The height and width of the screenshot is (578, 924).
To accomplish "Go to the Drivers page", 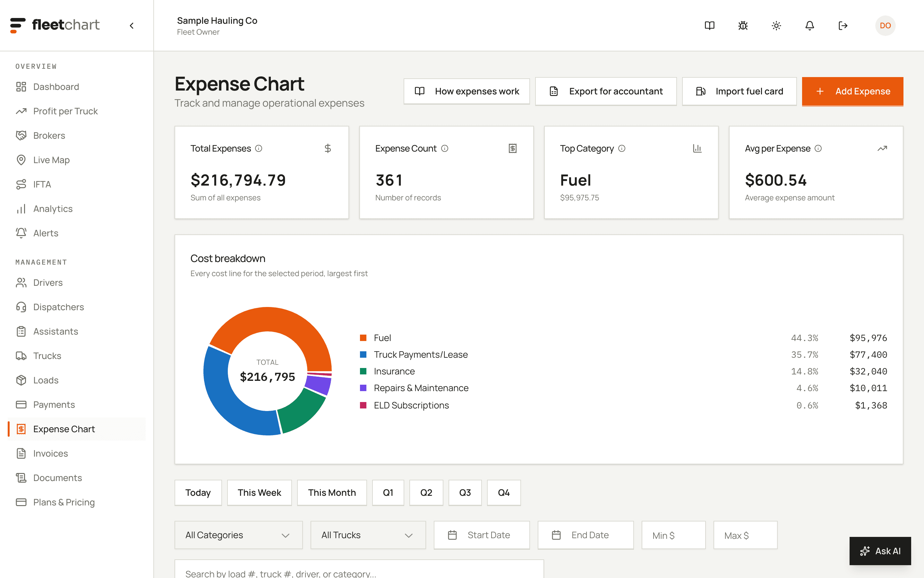I will tap(76, 283).
